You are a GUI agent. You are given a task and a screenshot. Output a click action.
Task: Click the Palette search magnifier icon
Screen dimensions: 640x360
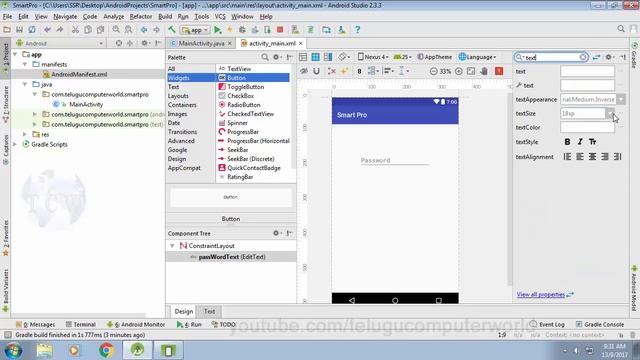click(x=265, y=57)
